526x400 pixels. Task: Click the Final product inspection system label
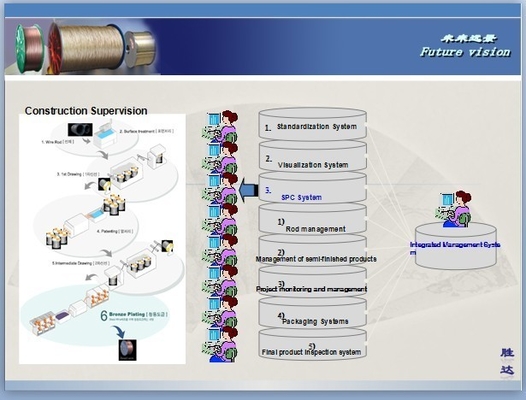[311, 352]
